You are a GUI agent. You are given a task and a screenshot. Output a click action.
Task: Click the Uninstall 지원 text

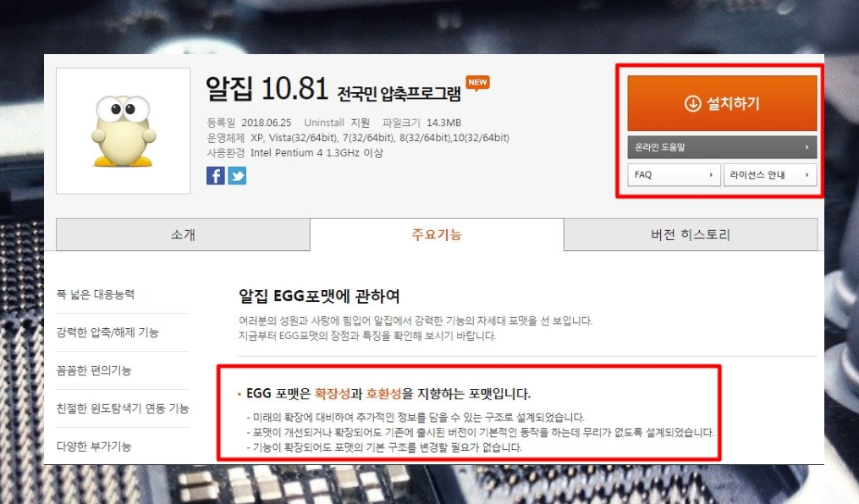(x=337, y=123)
